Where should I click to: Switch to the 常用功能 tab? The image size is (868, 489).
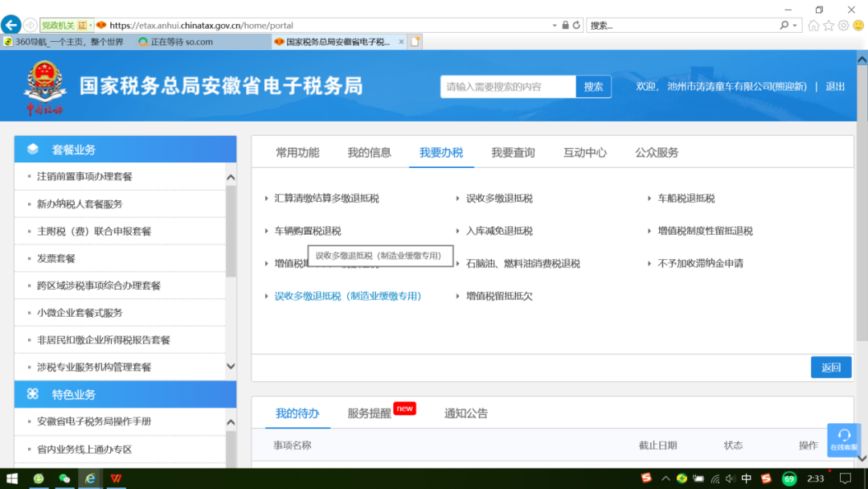tap(297, 152)
